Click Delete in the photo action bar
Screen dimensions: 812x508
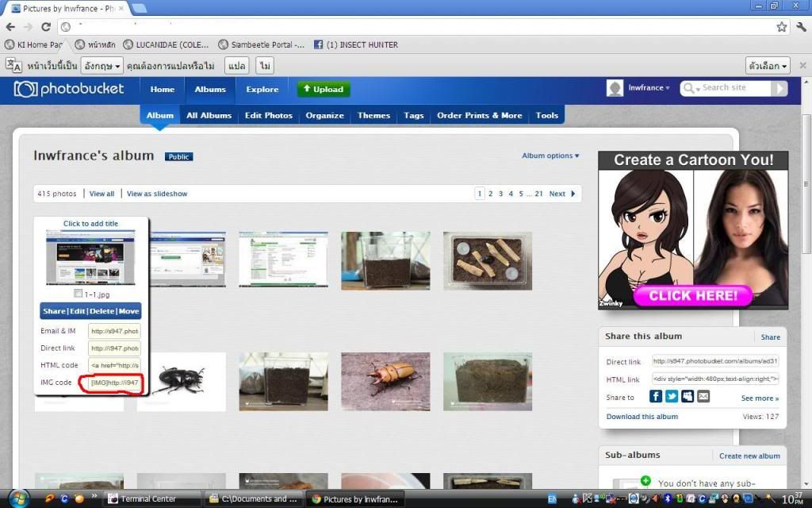(101, 311)
